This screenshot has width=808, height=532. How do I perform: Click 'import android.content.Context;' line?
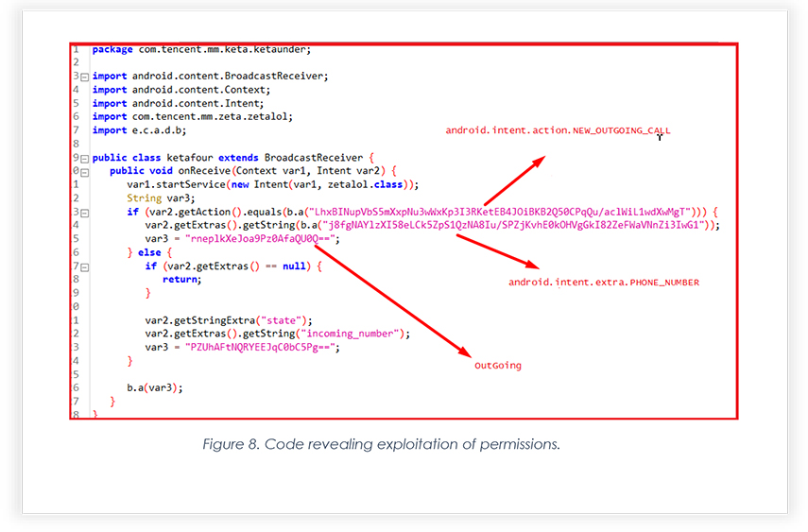tap(181, 90)
